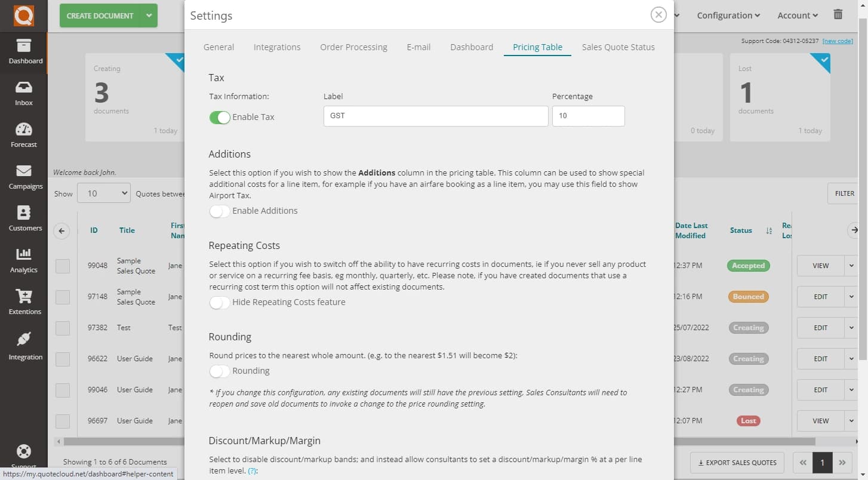Open the Extentions sidebar section

click(23, 301)
